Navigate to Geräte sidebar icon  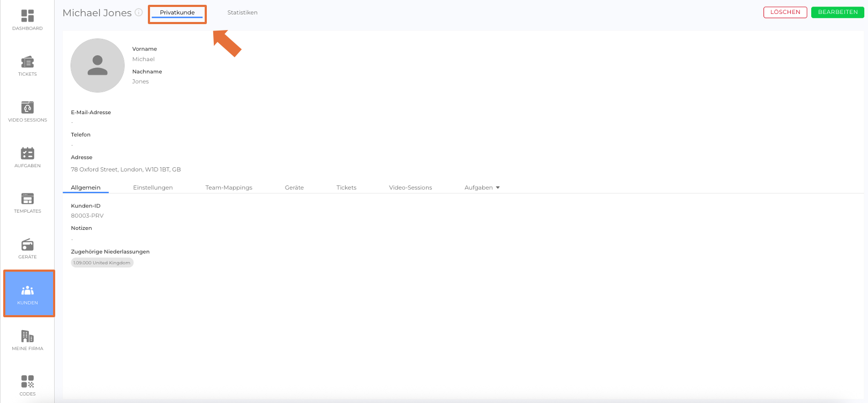(27, 249)
